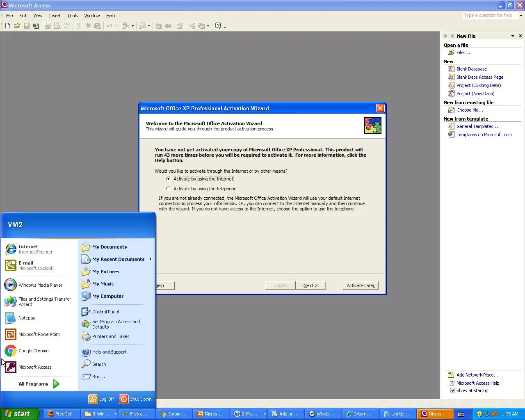Image resolution: width=525 pixels, height=420 pixels.
Task: Click the Blank Database icon in New File pane
Action: click(451, 69)
